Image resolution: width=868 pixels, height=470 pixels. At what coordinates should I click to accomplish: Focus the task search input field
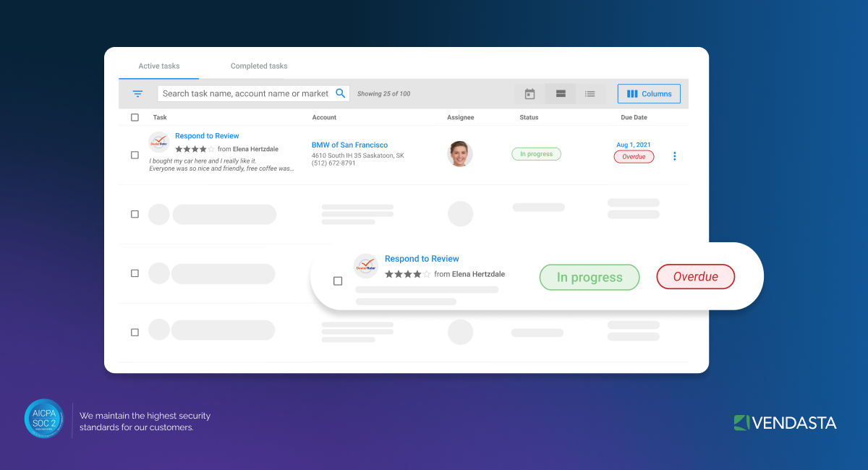[x=254, y=93]
